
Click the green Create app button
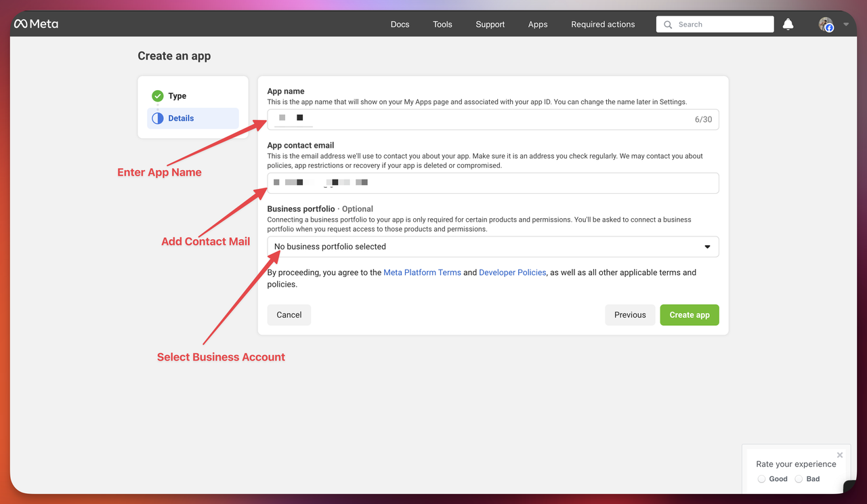[690, 315]
